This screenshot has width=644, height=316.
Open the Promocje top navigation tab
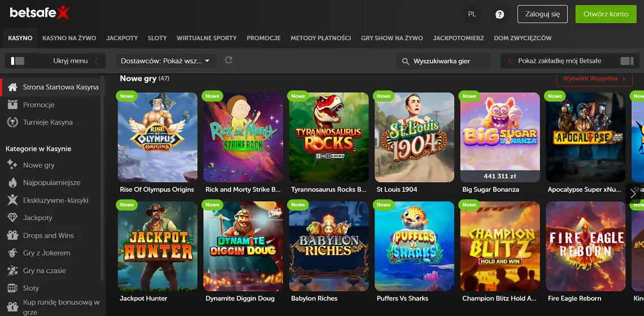264,38
